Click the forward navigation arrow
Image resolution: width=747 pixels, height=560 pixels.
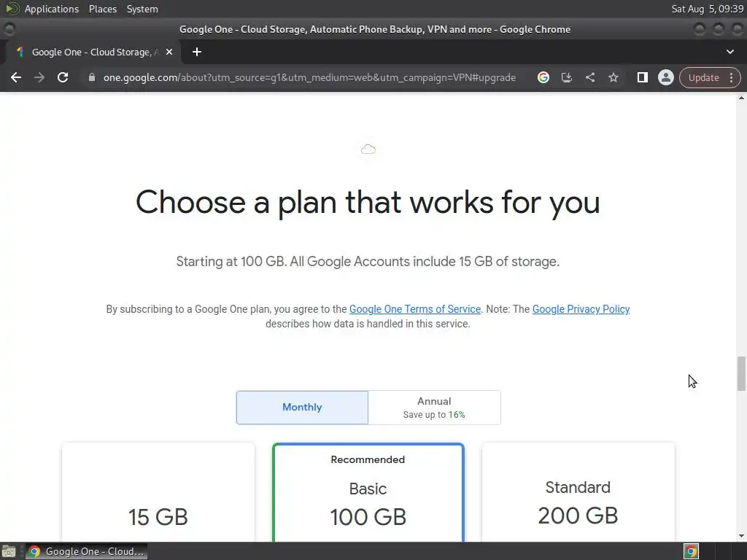[x=39, y=77]
